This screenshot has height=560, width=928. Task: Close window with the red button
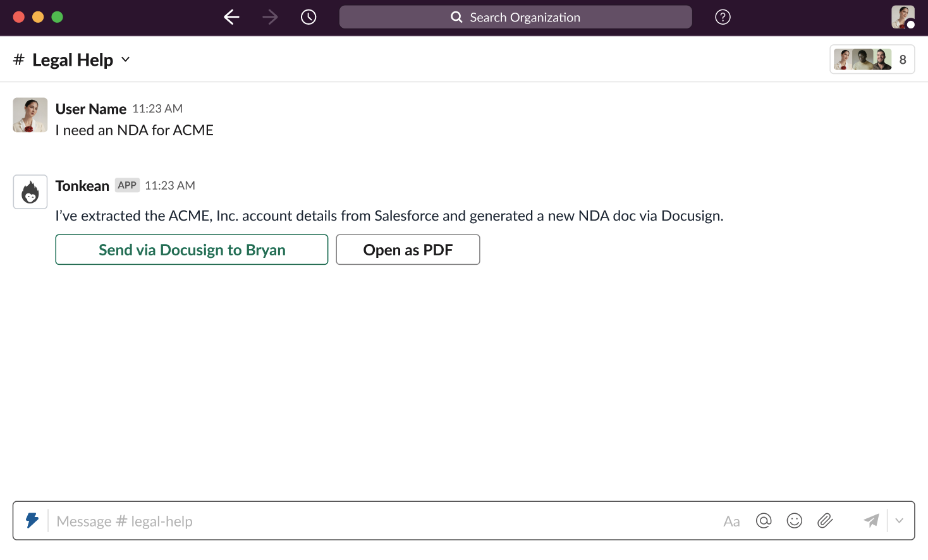point(19,17)
